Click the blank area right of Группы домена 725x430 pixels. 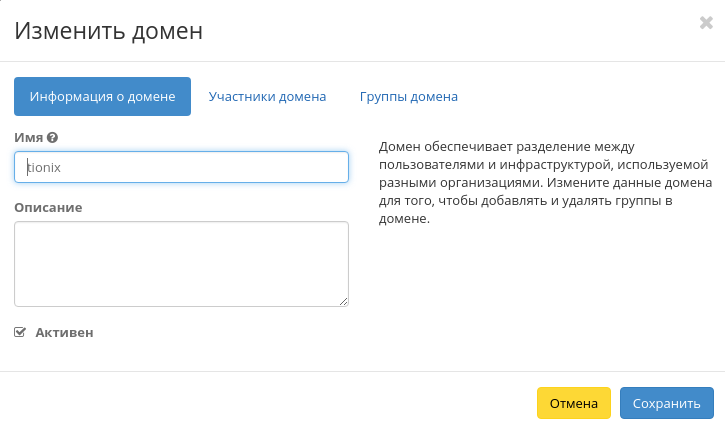pyautogui.click(x=590, y=97)
